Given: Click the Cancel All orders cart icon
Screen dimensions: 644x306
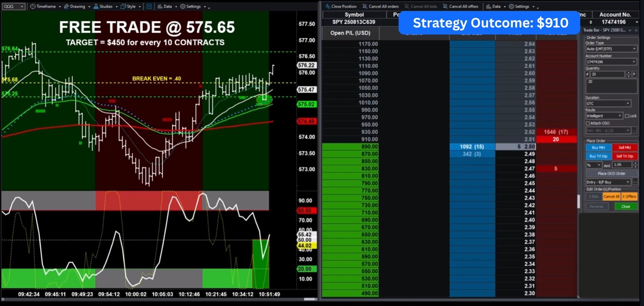Looking at the screenshot, I should (x=365, y=7).
